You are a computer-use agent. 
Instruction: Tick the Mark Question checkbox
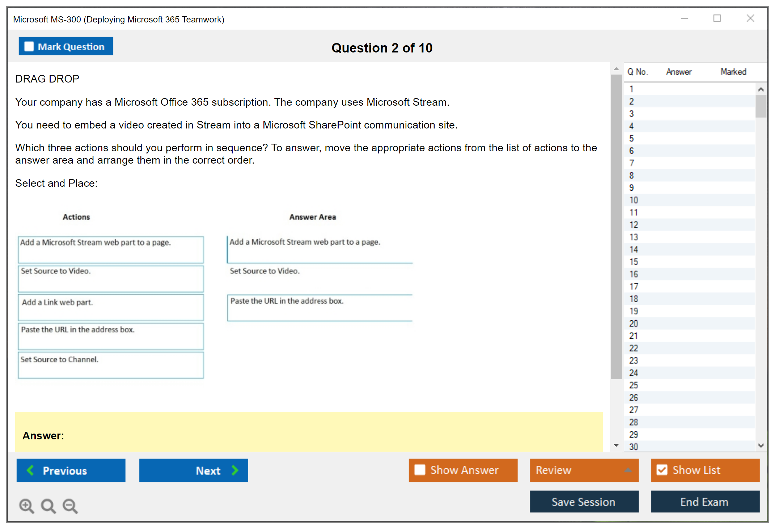(29, 47)
